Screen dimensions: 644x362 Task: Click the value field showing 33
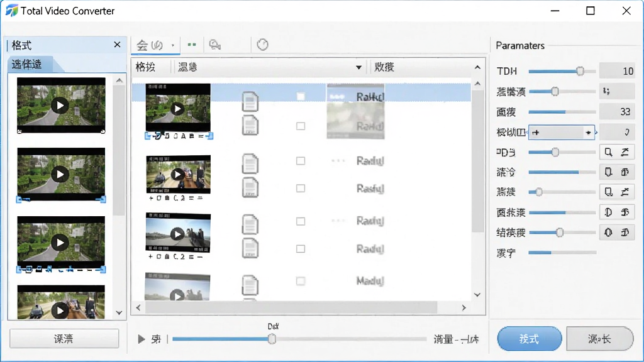pyautogui.click(x=617, y=112)
